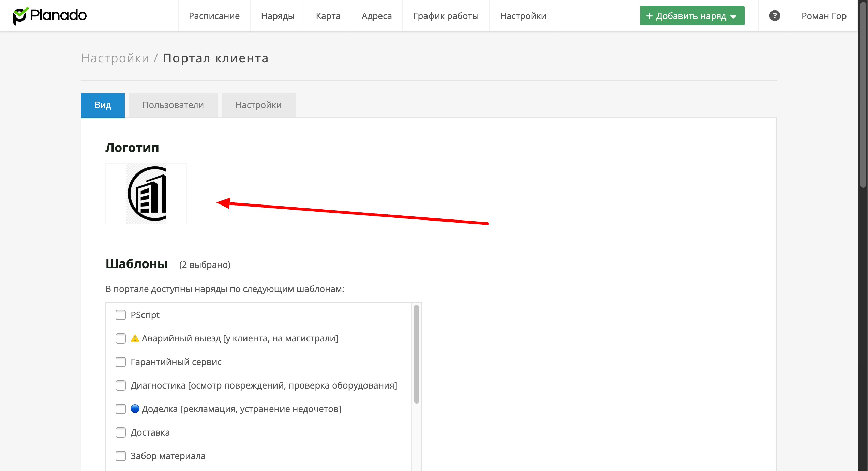Click the blue circle icon next to Доделка
Viewport: 868px width, 471px height.
(x=135, y=409)
